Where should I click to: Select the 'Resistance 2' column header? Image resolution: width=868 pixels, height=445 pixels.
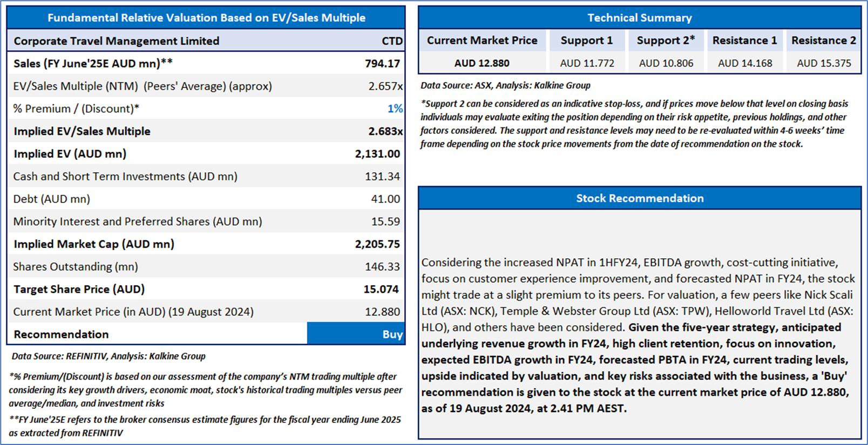[x=824, y=41]
